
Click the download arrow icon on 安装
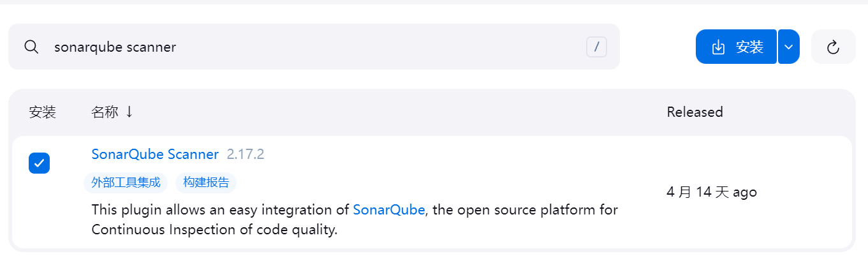click(718, 47)
